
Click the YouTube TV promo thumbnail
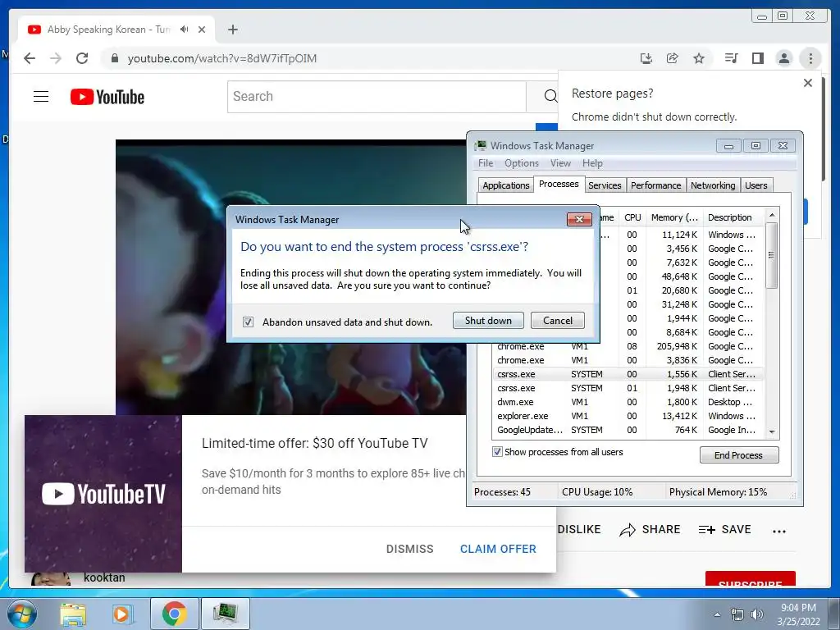point(103,493)
